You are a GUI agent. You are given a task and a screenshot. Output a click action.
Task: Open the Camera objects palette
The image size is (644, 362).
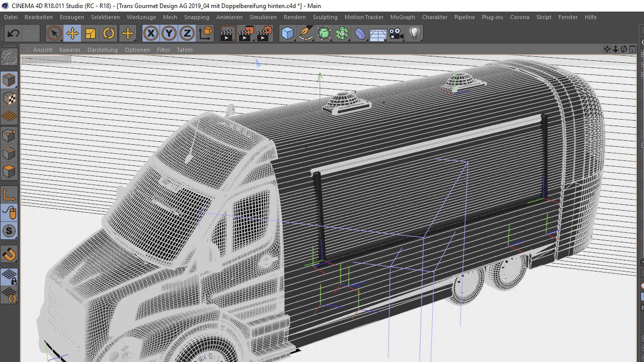click(x=396, y=34)
